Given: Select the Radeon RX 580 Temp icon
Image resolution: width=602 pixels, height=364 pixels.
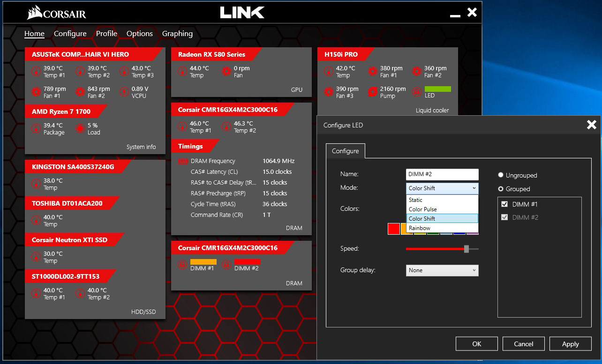Looking at the screenshot, I should [x=182, y=71].
